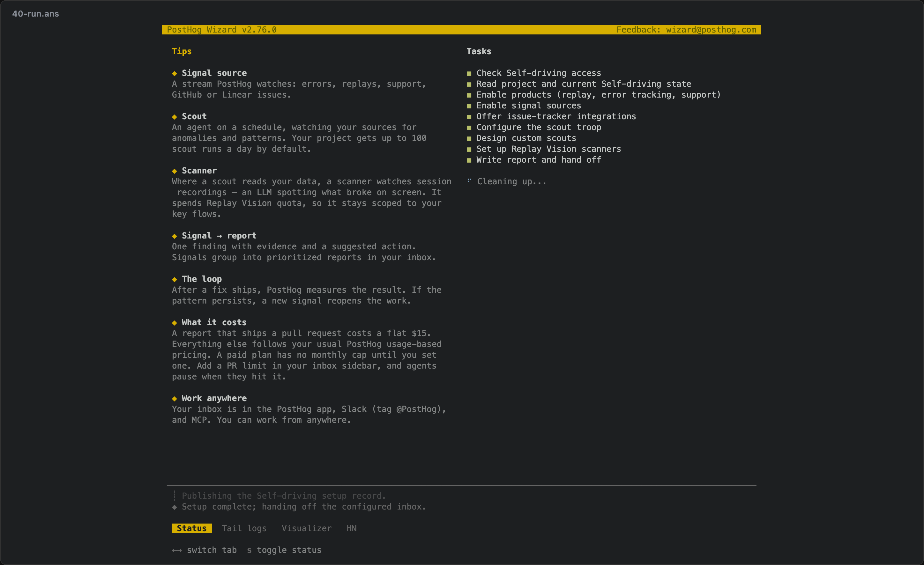Select the Work anywhere tip title
Screen dimensions: 924x565
pos(214,398)
